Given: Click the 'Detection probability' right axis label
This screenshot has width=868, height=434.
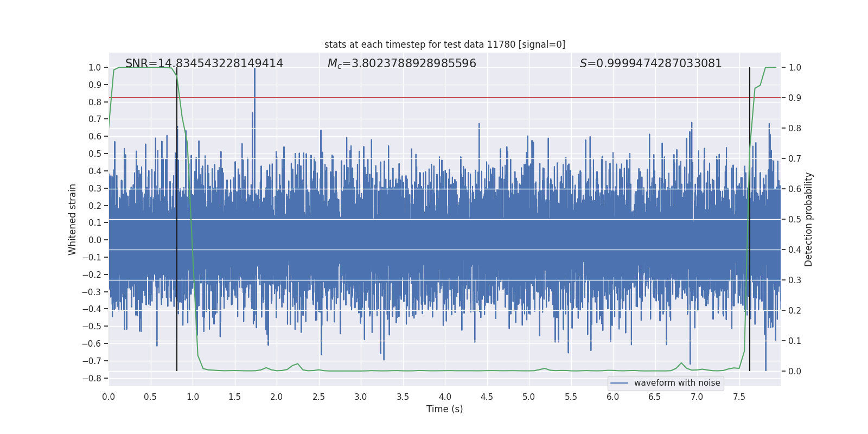Looking at the screenshot, I should pos(809,219).
